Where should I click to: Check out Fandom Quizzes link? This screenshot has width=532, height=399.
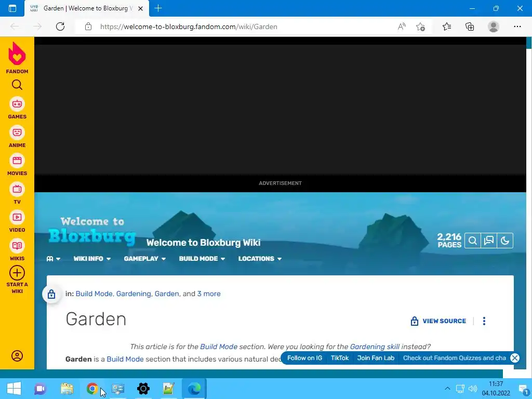(454, 358)
